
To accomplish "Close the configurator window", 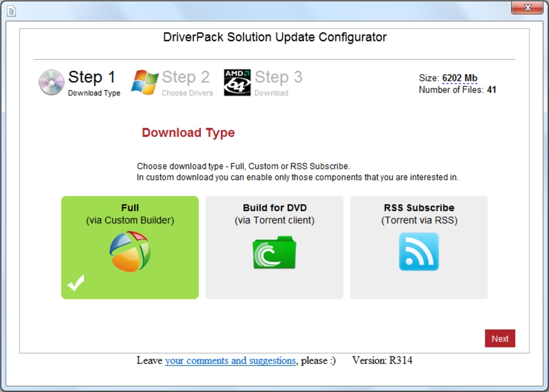I will [x=527, y=8].
